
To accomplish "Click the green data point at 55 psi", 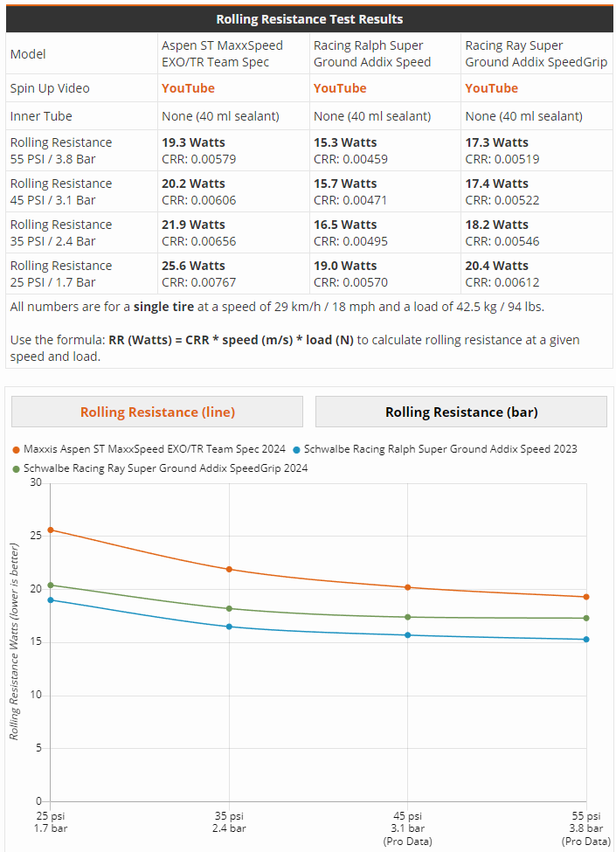I will (586, 618).
